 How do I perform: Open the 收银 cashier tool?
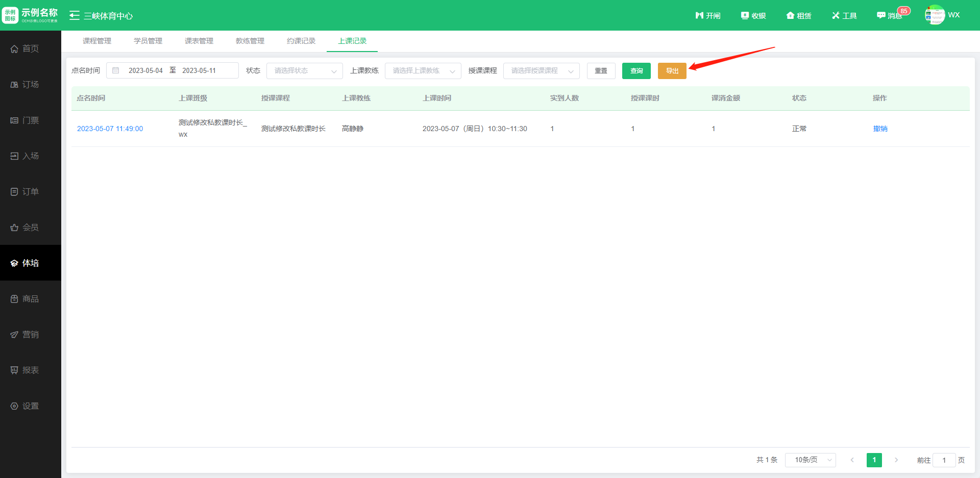pos(753,16)
